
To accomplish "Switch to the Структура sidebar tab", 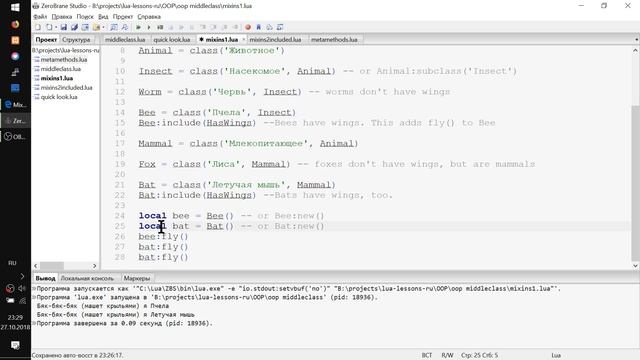I will tap(76, 40).
